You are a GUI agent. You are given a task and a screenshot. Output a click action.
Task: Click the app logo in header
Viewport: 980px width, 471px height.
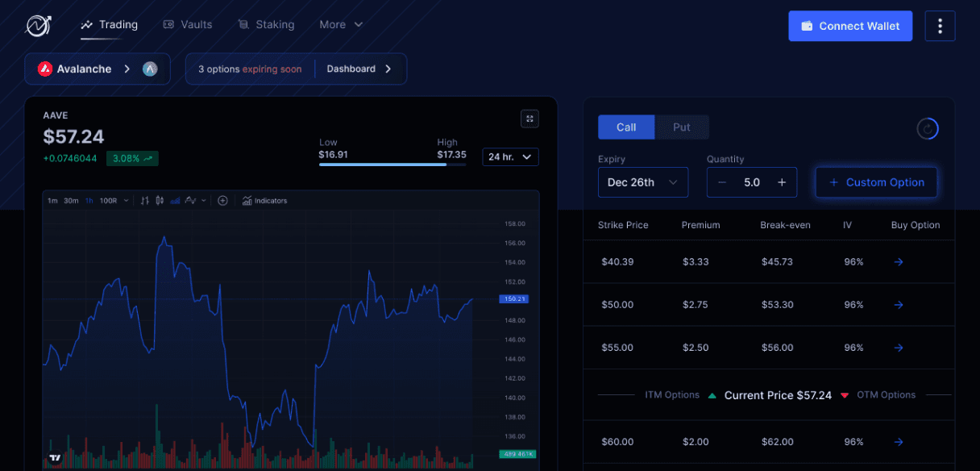coord(38,26)
